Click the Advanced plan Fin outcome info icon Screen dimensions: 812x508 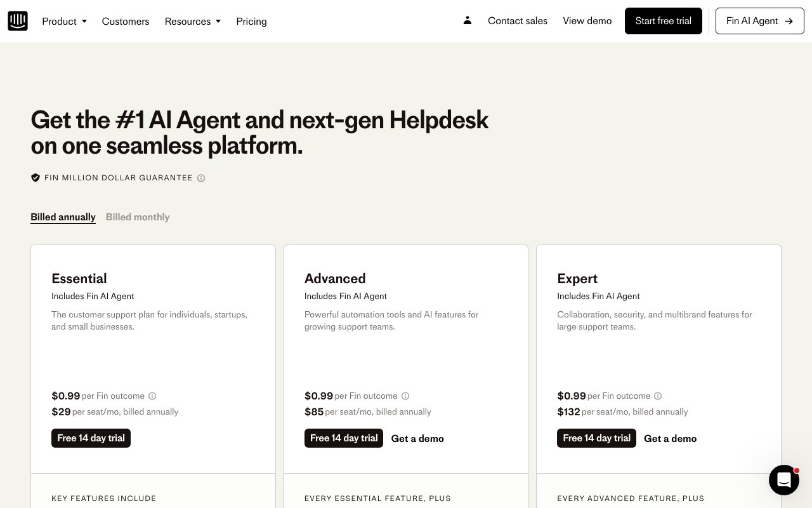(x=405, y=396)
